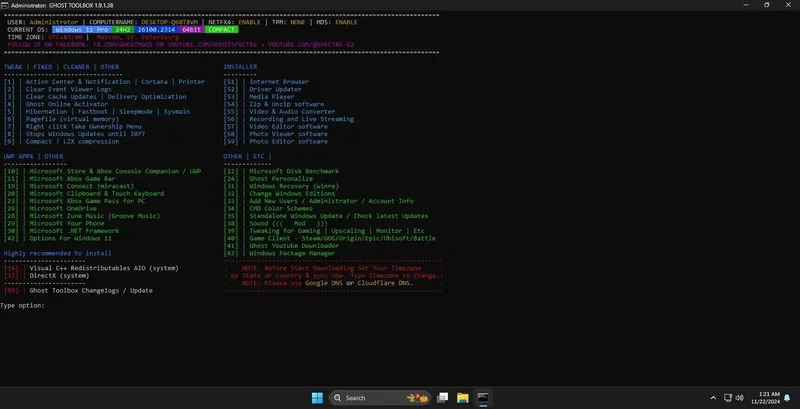Screen dimensions: 800x409
Task: Click option [54] Zip & Unzip software
Action: tap(273, 104)
